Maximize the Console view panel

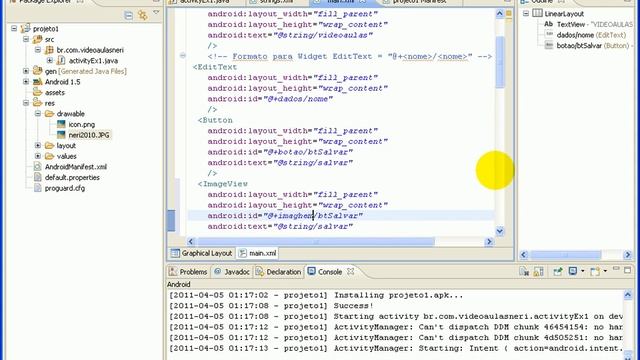(x=628, y=270)
